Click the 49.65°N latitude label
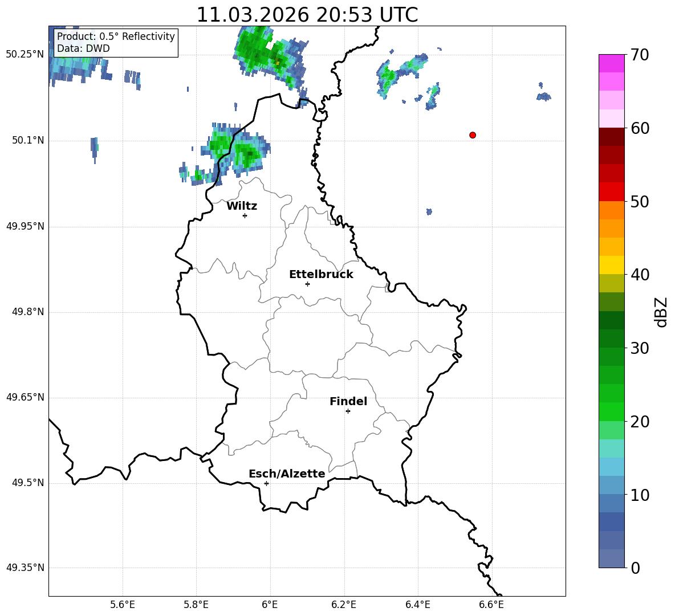Image resolution: width=675 pixels, height=616 pixels. tap(25, 397)
